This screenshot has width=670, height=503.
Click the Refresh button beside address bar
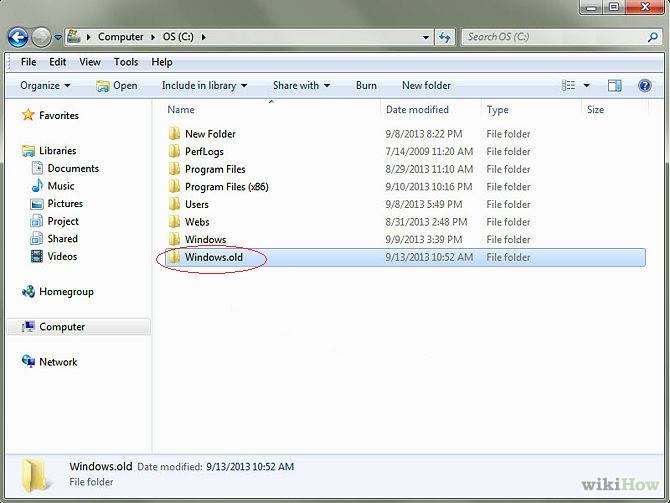tap(445, 38)
